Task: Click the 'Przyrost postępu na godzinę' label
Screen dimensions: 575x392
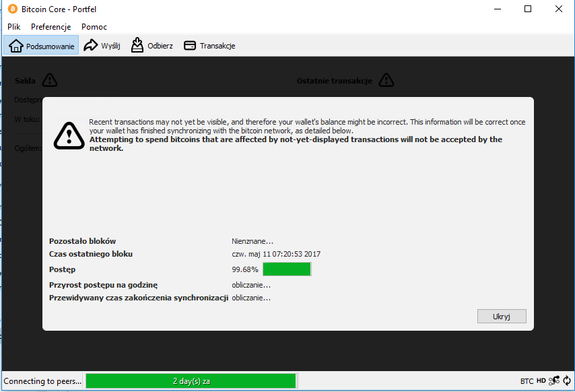Action: [x=104, y=285]
